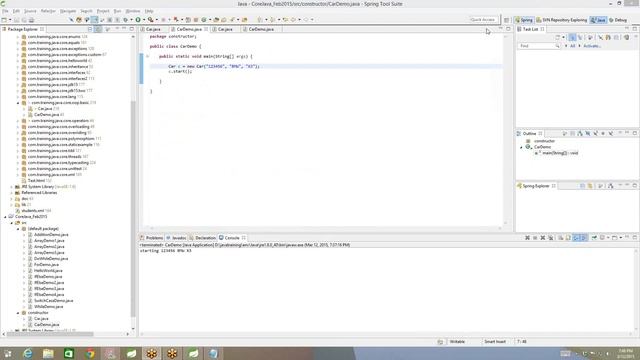Click the Quick Access search box
The width and height of the screenshot is (640, 360).
(x=483, y=20)
